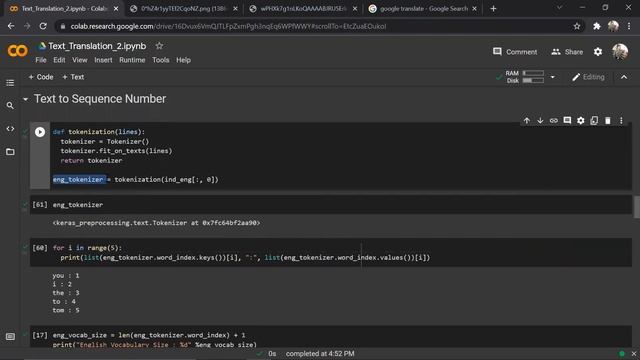Mirror the cell in a tab
This screenshot has height=360, width=640.
pos(594,120)
